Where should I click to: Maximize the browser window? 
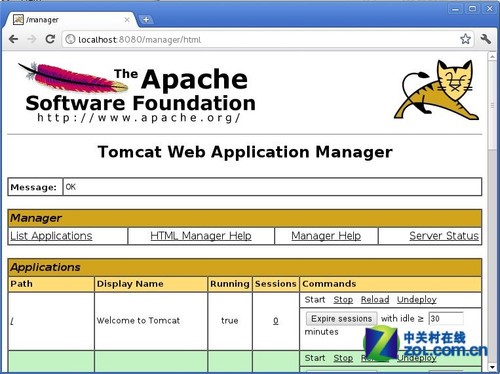472,9
